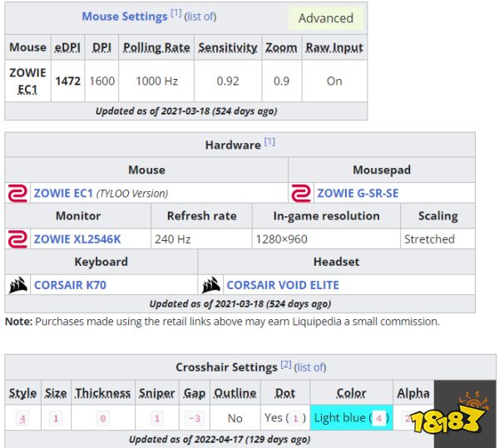Click the sensitivity value 0.92

[228, 81]
